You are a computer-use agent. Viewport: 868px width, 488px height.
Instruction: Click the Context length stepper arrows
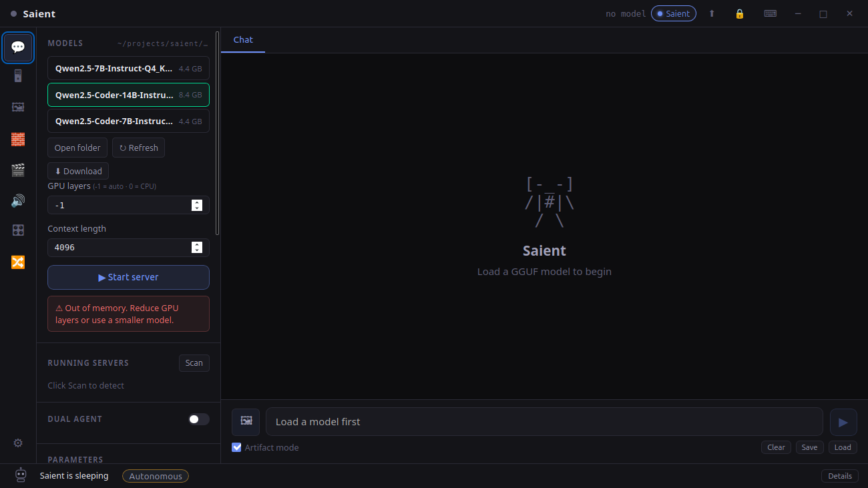(x=197, y=248)
